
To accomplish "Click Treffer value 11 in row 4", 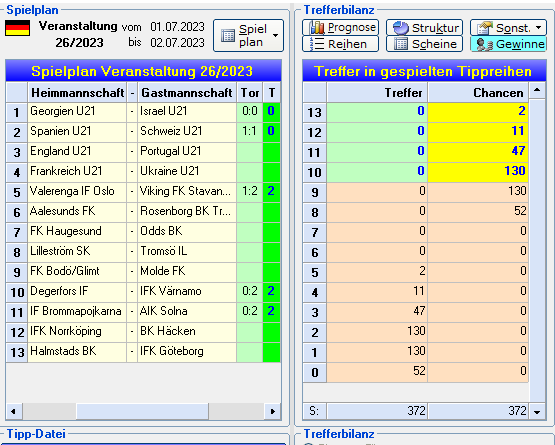I will [x=377, y=292].
